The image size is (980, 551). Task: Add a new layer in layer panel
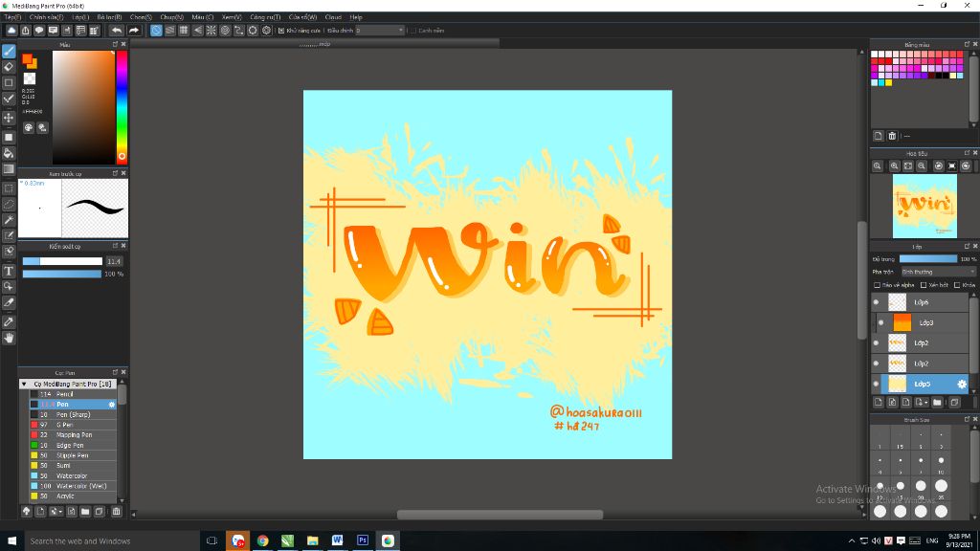pyautogui.click(x=879, y=403)
